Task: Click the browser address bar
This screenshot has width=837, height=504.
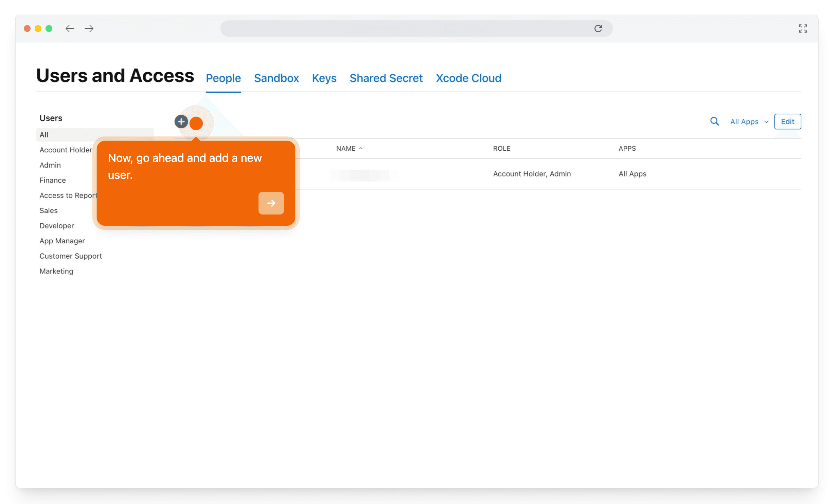Action: coord(404,29)
